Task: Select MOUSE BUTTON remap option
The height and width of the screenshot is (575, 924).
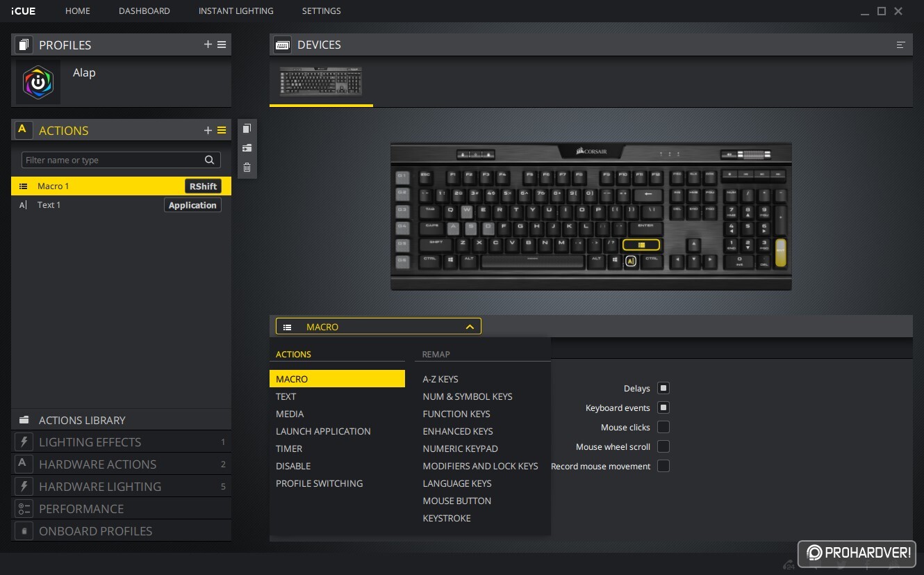Action: 457,501
